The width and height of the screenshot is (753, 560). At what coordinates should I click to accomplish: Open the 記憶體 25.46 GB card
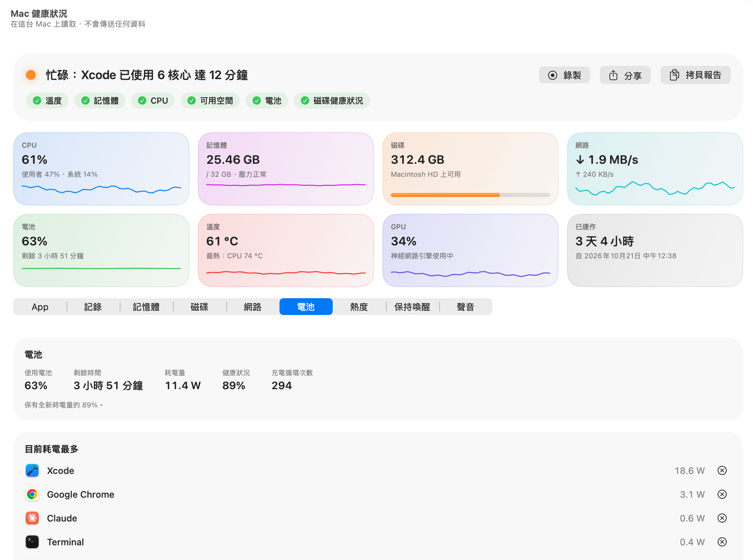286,169
